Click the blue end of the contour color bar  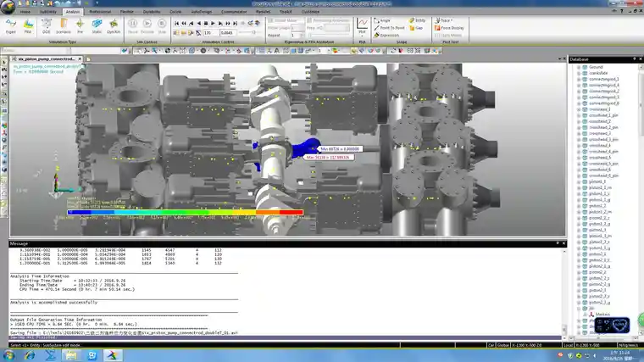pos(79,213)
